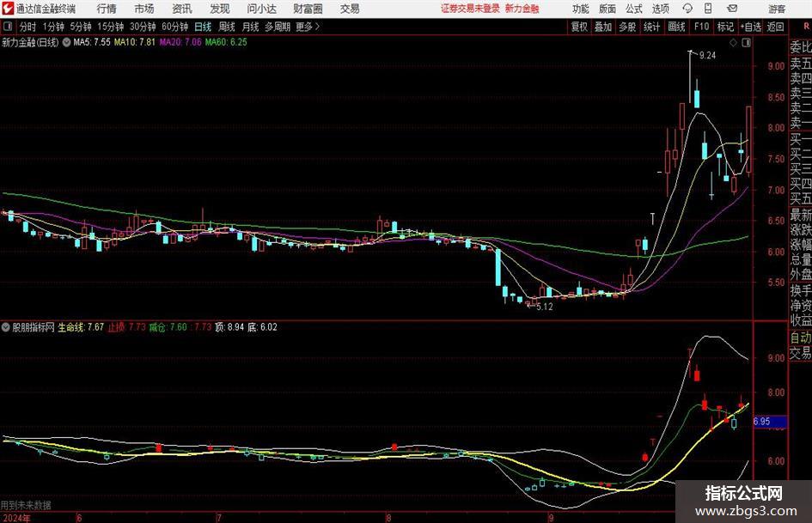Switch to 1分钟 period
This screenshot has height=523, width=812.
click(x=53, y=27)
